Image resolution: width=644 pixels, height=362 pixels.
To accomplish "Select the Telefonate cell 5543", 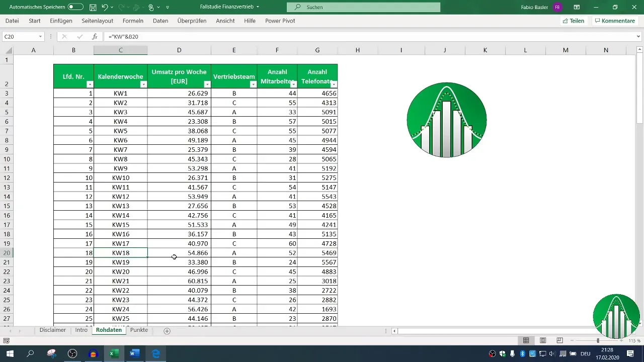I will 317,197.
